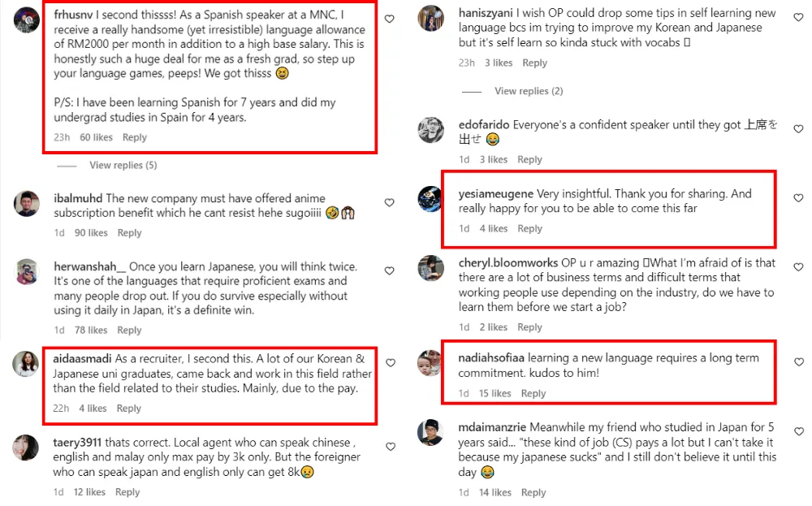Like cheryl.bloomworks' comment with heart
Viewport: 812px width, 506px height.
[798, 267]
